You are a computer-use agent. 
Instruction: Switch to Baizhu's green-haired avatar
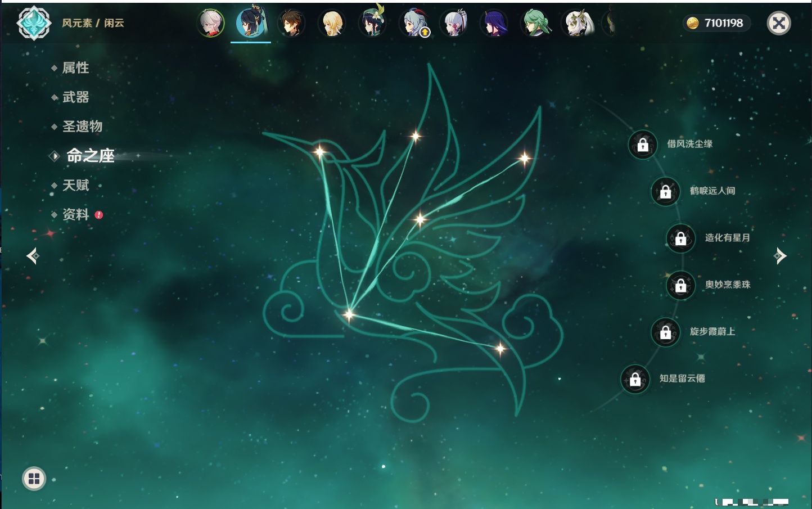pos(535,24)
